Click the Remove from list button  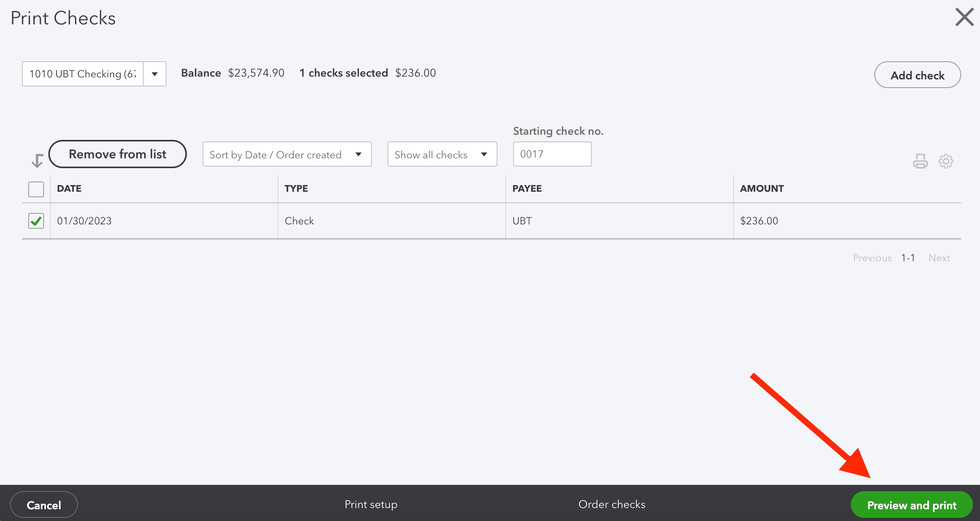coord(117,154)
